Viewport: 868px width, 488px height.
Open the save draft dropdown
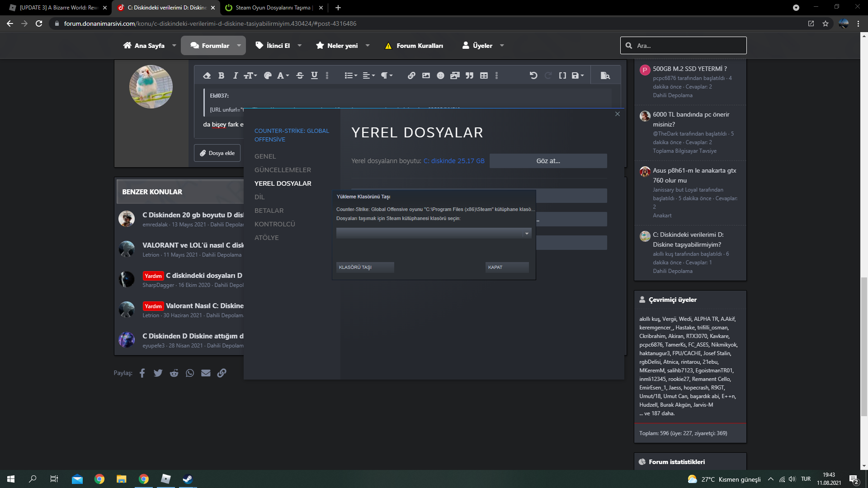[x=578, y=75]
